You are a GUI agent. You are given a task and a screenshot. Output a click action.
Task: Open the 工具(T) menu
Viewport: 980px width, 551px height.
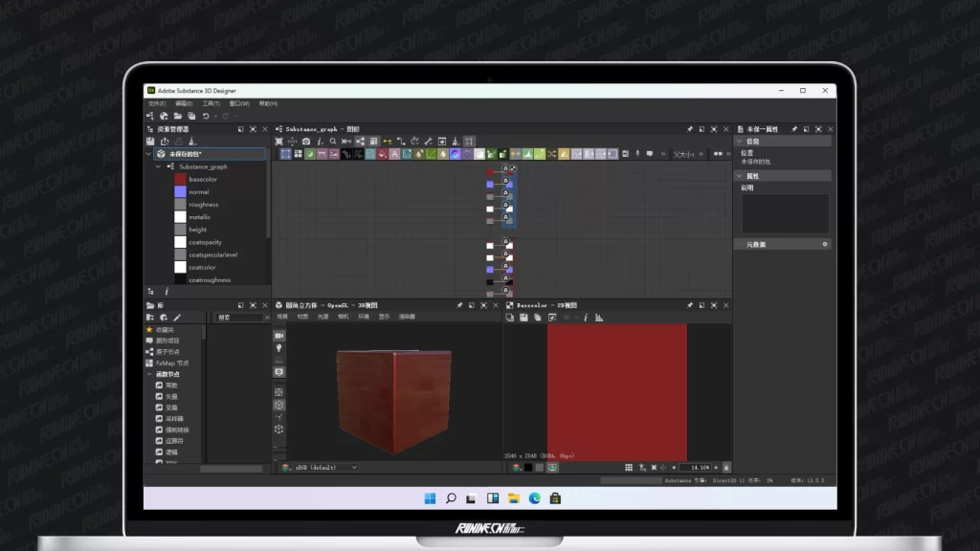(x=212, y=103)
